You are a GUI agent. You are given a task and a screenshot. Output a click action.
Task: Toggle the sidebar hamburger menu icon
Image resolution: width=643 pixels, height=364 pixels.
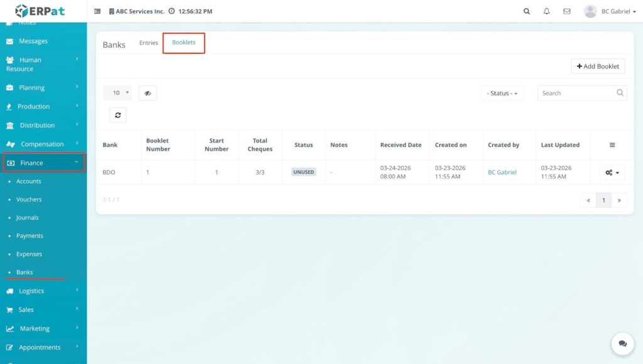(x=97, y=11)
